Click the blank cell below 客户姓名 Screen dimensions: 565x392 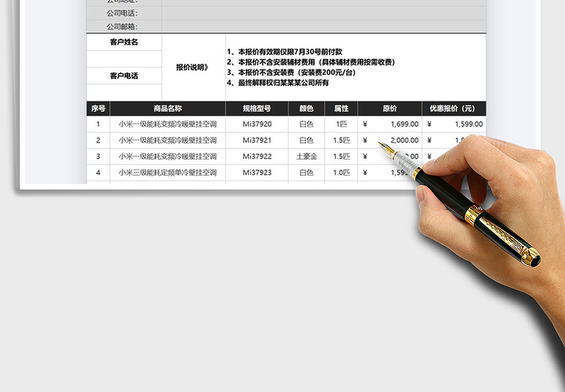(x=124, y=59)
